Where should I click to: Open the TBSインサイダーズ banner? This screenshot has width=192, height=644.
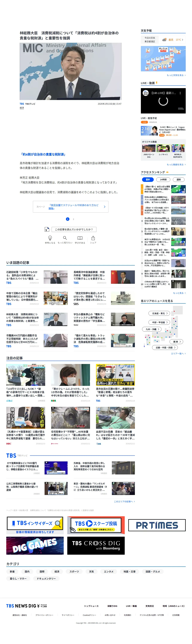pos(35,525)
